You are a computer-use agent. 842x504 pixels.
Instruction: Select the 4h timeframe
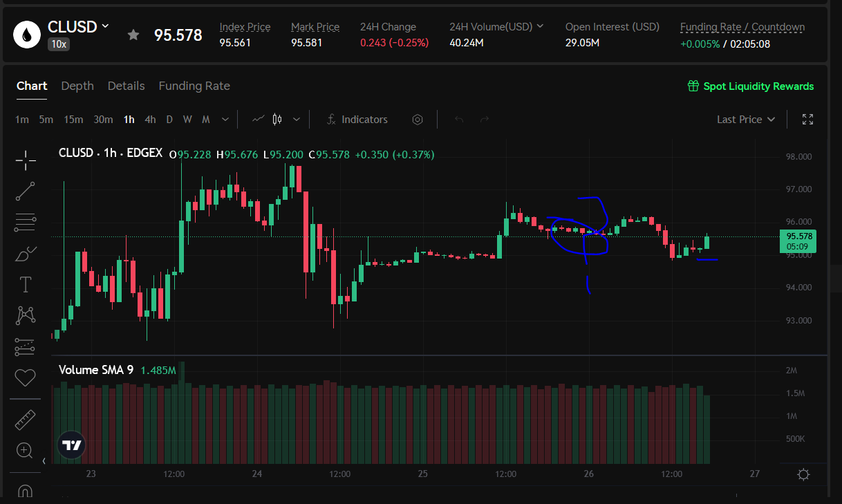click(150, 119)
